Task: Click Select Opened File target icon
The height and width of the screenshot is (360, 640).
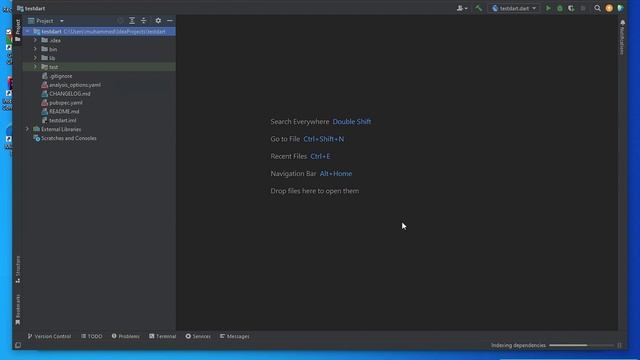Action: (120, 21)
